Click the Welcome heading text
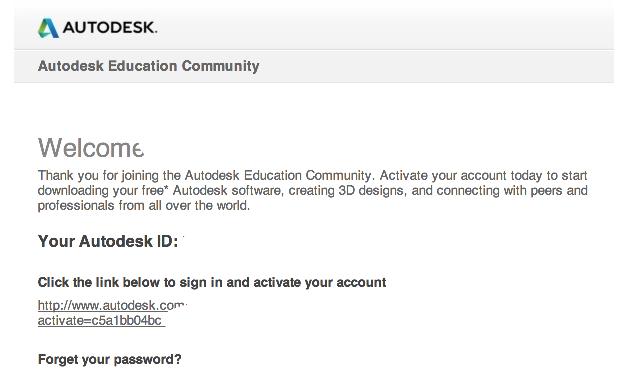 click(x=91, y=148)
